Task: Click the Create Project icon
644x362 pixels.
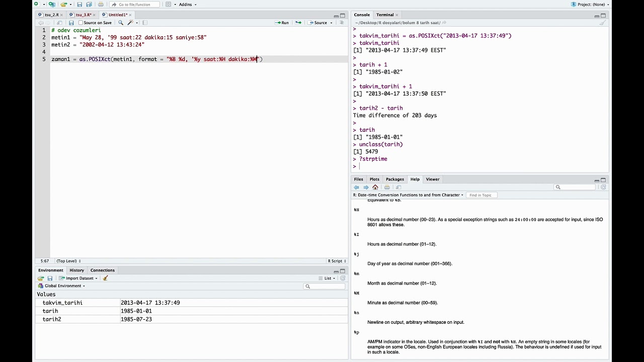Action: pyautogui.click(x=52, y=4)
